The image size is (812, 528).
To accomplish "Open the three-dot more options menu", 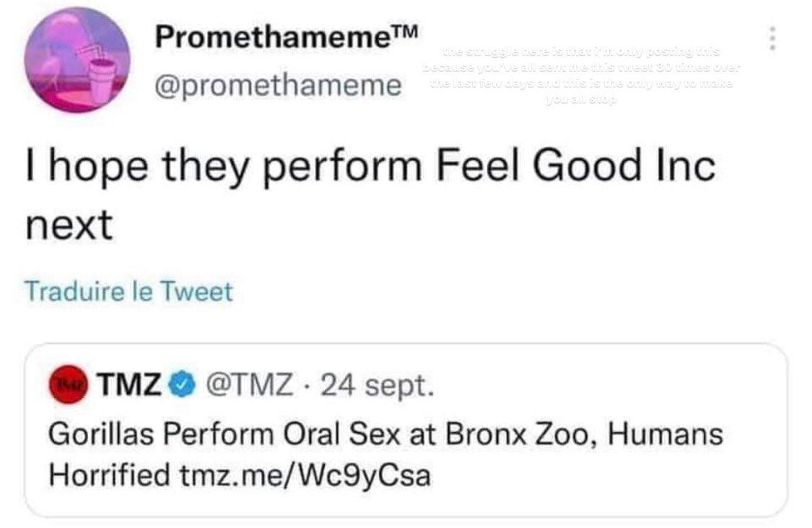I will tap(773, 38).
